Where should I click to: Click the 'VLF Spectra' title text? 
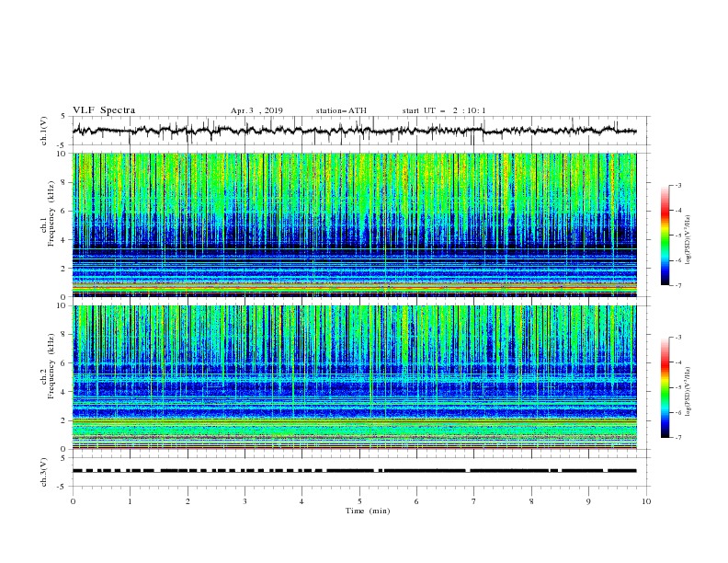(104, 110)
